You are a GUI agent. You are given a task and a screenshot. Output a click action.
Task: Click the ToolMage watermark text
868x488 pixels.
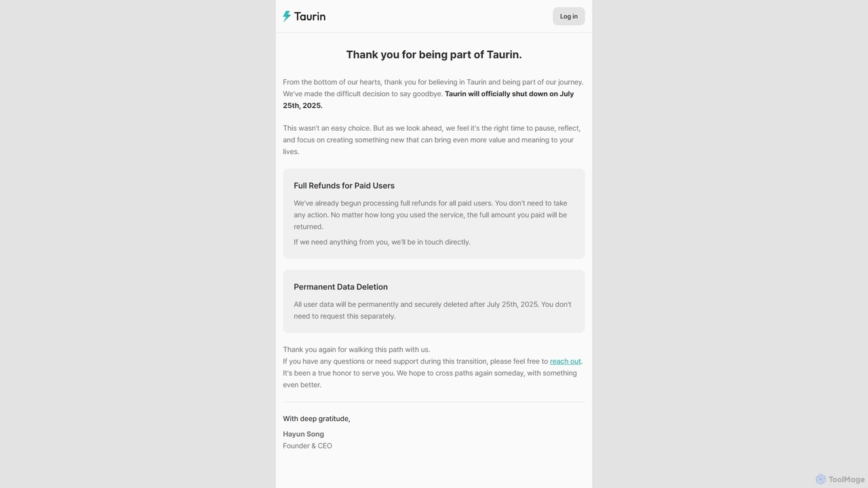coord(846,479)
